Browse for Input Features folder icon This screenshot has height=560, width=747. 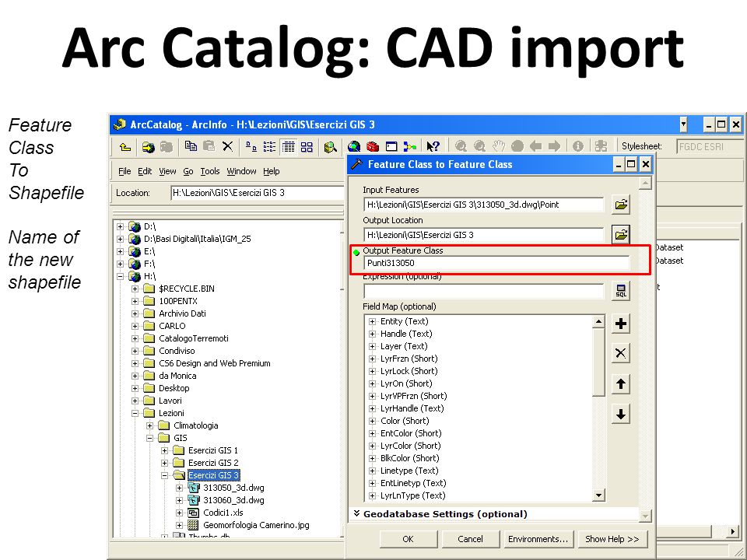[621, 205]
